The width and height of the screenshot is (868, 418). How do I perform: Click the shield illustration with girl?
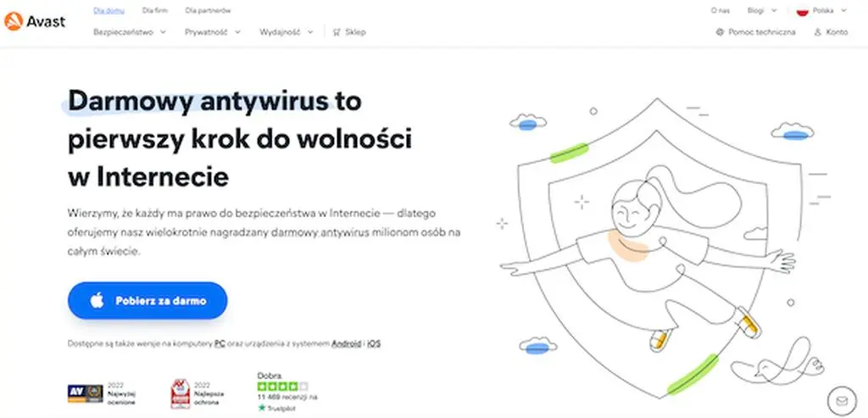click(x=663, y=247)
